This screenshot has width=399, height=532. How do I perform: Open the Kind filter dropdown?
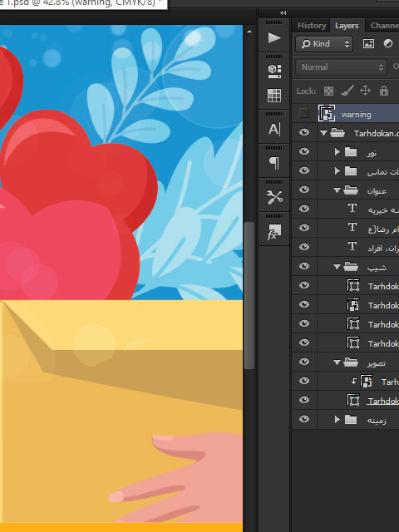coord(324,44)
